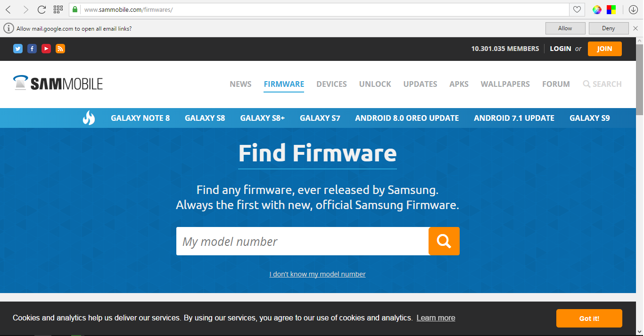Accept cookies with Got it! button

(x=589, y=319)
